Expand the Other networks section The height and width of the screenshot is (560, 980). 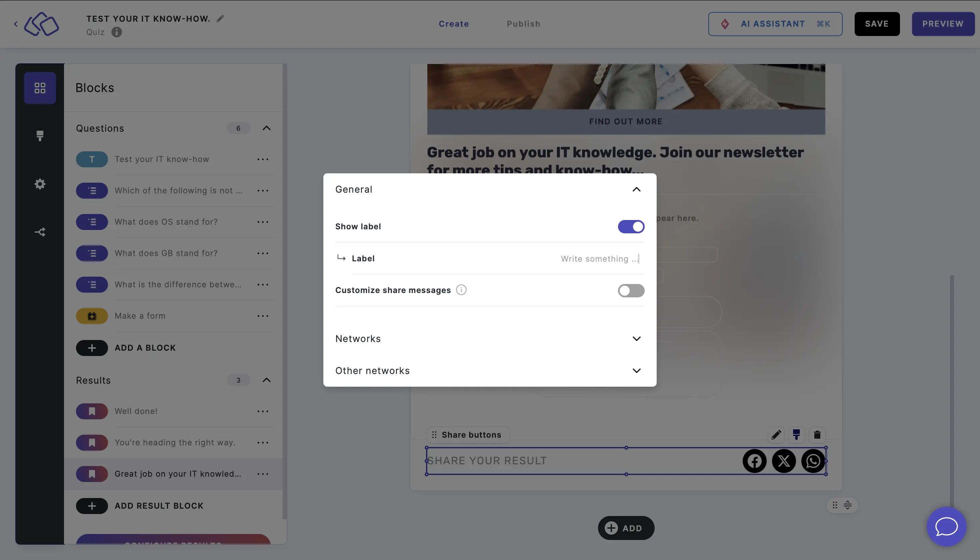click(x=489, y=370)
